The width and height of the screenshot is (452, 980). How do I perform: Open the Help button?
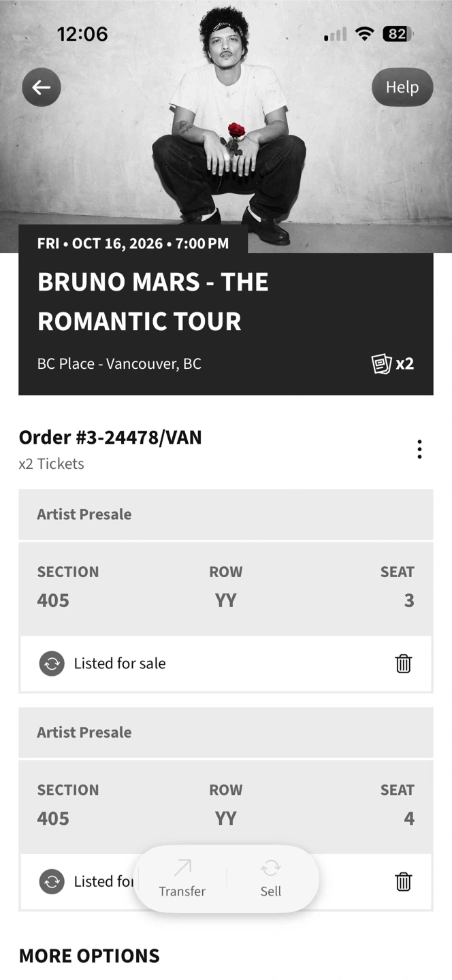point(402,87)
